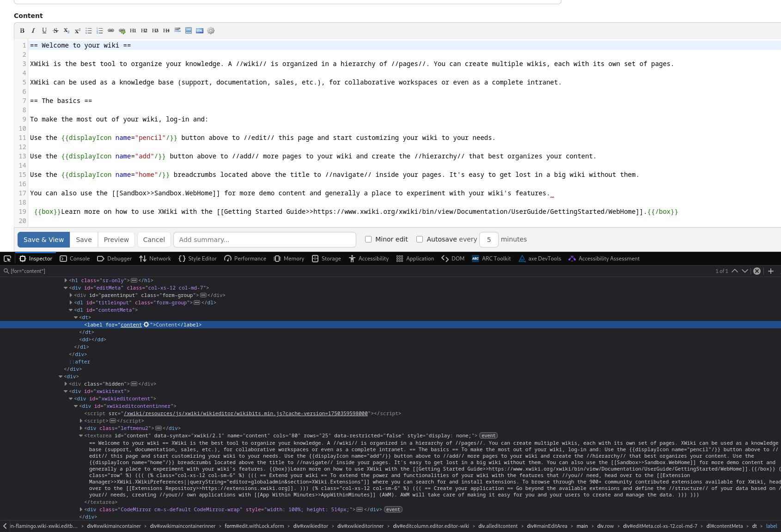
Task: Switch to the Style Editor tab
Action: click(x=198, y=259)
